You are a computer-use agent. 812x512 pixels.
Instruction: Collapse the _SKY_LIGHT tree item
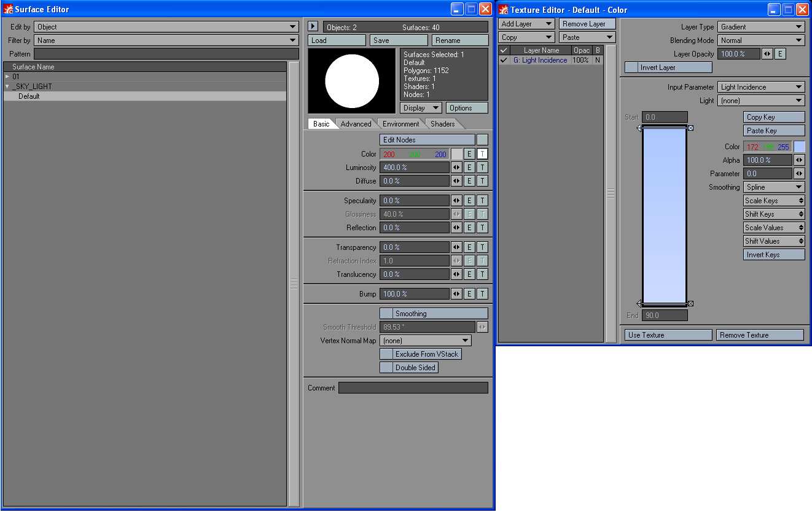(7, 87)
